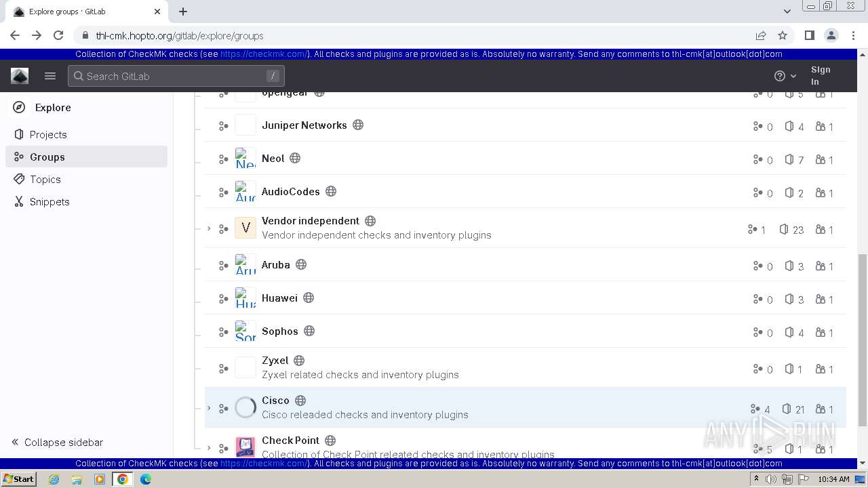Screen dimensions: 868x488
Task: Open the Aruba group
Action: click(x=275, y=264)
